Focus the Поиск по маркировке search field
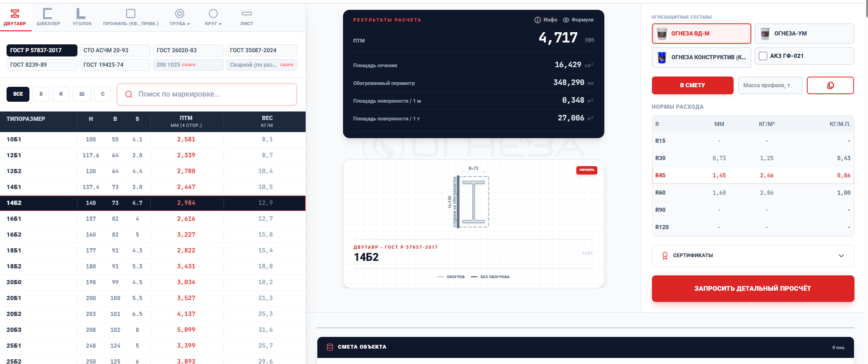Viewport: 868px width, 364px height. pyautogui.click(x=207, y=94)
